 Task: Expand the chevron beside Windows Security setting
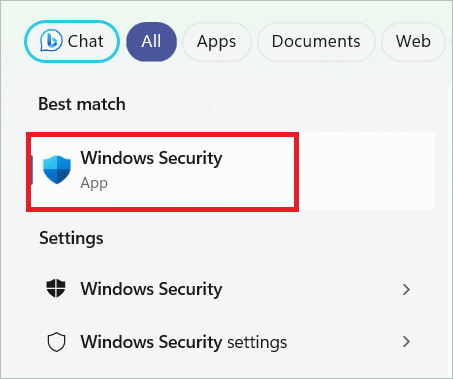tap(406, 289)
